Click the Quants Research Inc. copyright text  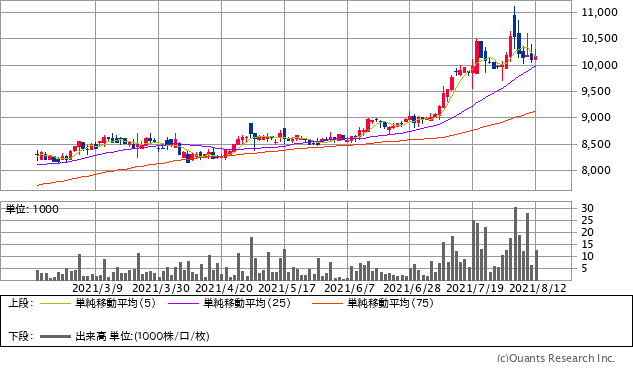[556, 358]
